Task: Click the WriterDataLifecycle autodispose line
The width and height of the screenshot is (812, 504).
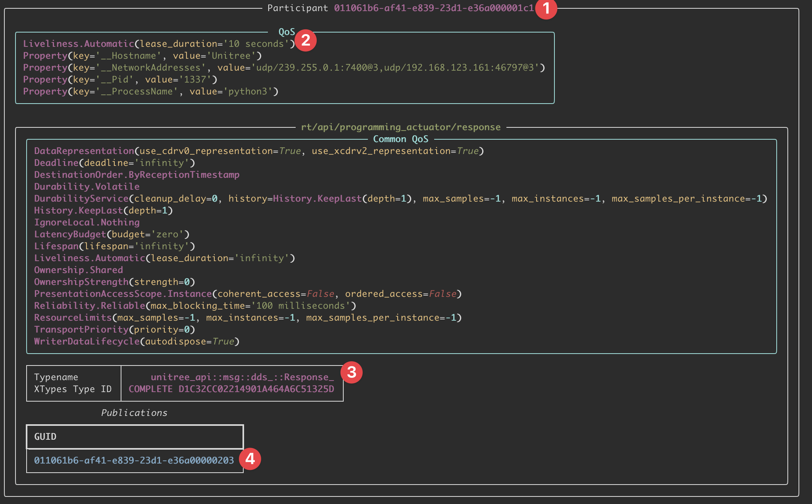Action: 137,341
